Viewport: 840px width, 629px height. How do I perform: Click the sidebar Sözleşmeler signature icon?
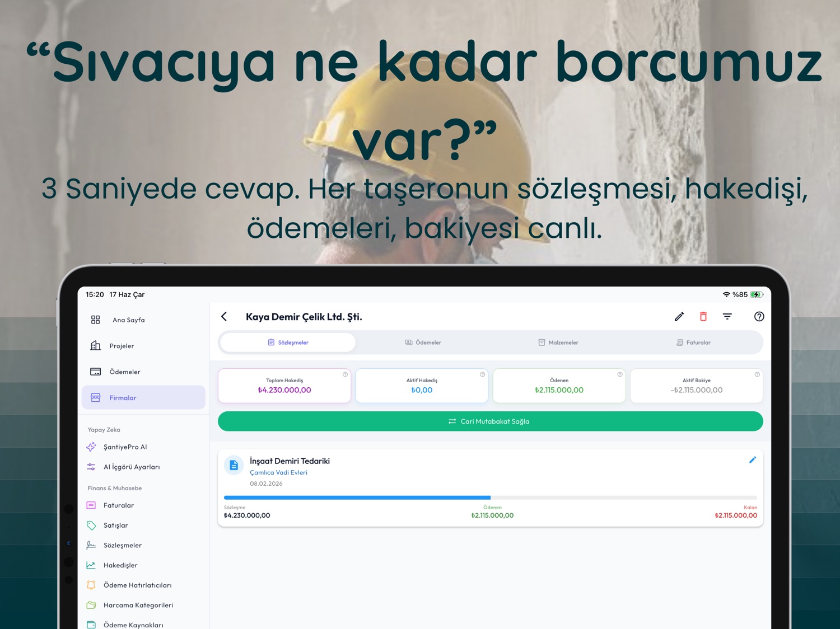(91, 545)
